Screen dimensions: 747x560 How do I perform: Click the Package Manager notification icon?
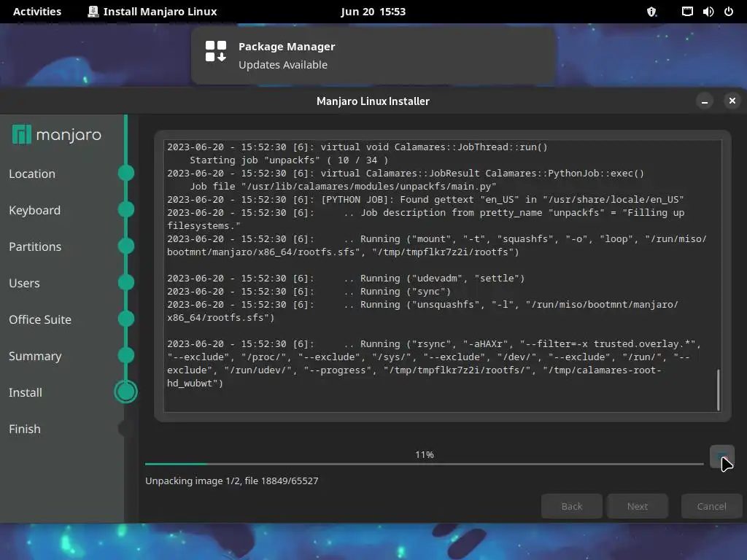(x=215, y=51)
